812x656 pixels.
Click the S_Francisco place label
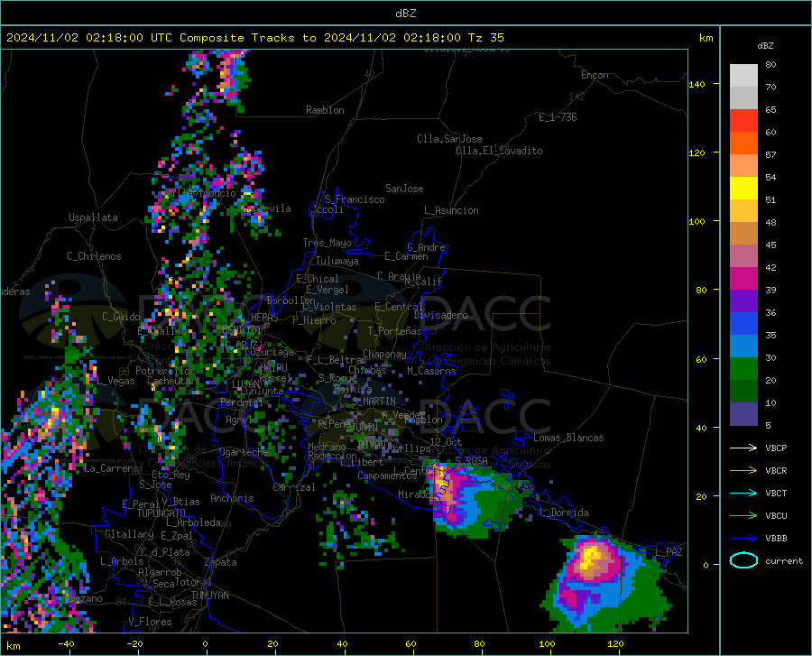click(355, 199)
